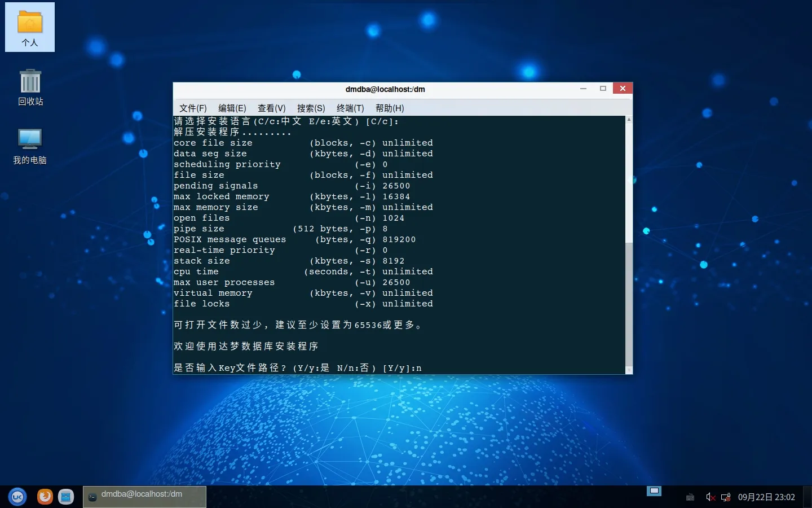Screen dimensions: 812x508
Task: Open the disconnected network tray icon
Action: (726, 497)
